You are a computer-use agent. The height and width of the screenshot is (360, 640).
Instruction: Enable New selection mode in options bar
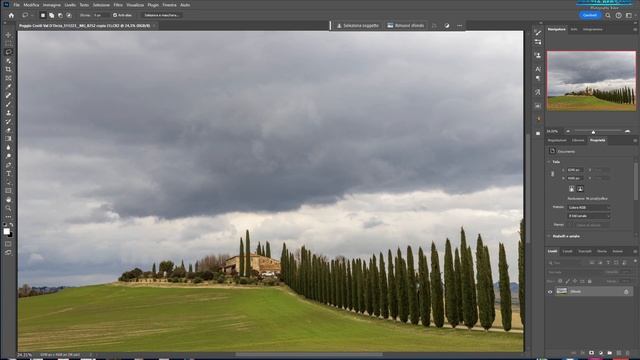42,15
